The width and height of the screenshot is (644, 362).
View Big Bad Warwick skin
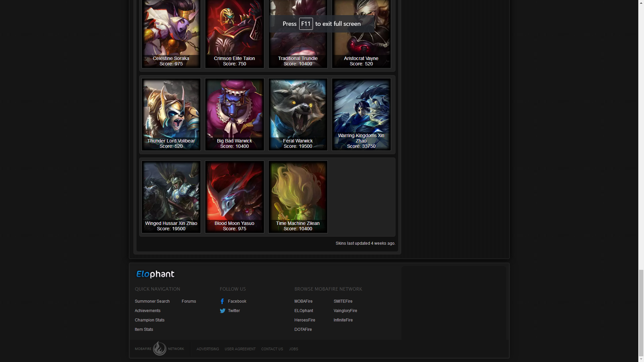(234, 114)
